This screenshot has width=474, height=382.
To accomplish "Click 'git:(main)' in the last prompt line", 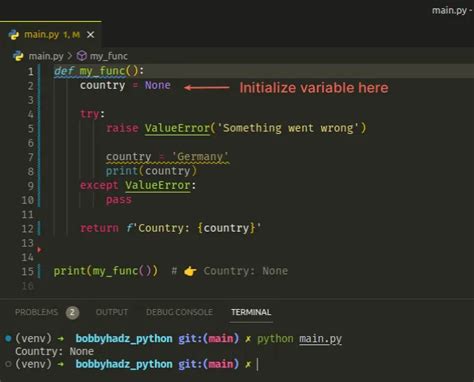I will (209, 364).
